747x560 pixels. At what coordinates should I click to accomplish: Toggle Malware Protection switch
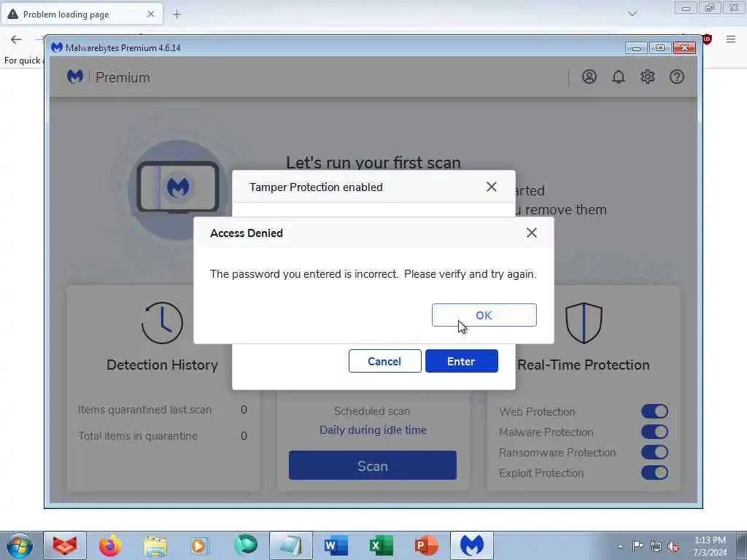click(x=654, y=432)
